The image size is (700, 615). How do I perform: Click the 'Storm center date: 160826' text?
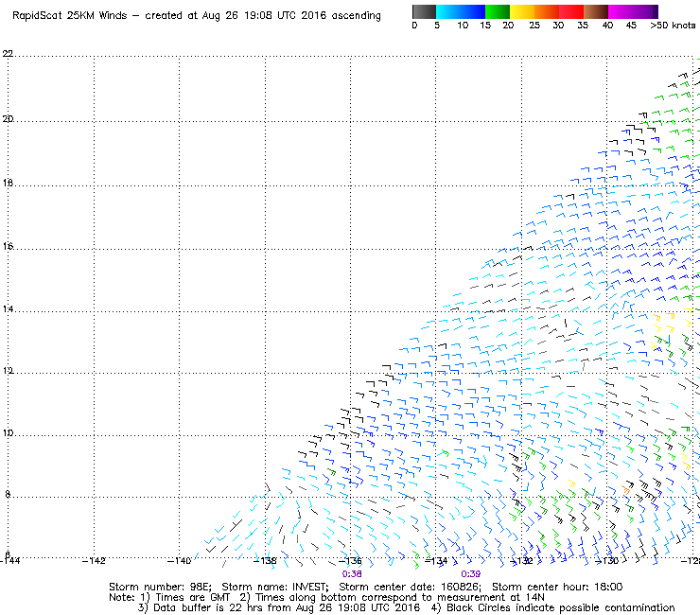(410, 587)
